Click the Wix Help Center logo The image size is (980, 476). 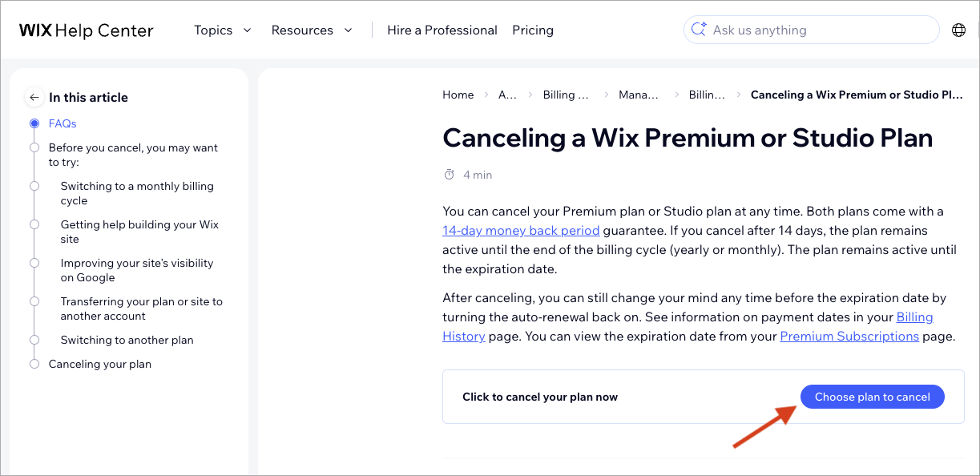(x=86, y=30)
